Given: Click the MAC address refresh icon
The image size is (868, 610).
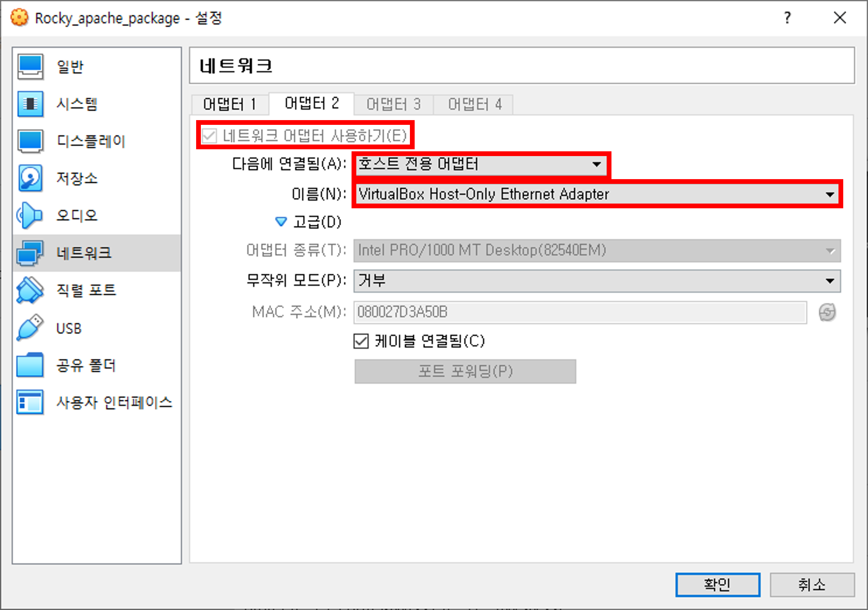Looking at the screenshot, I should tap(827, 312).
